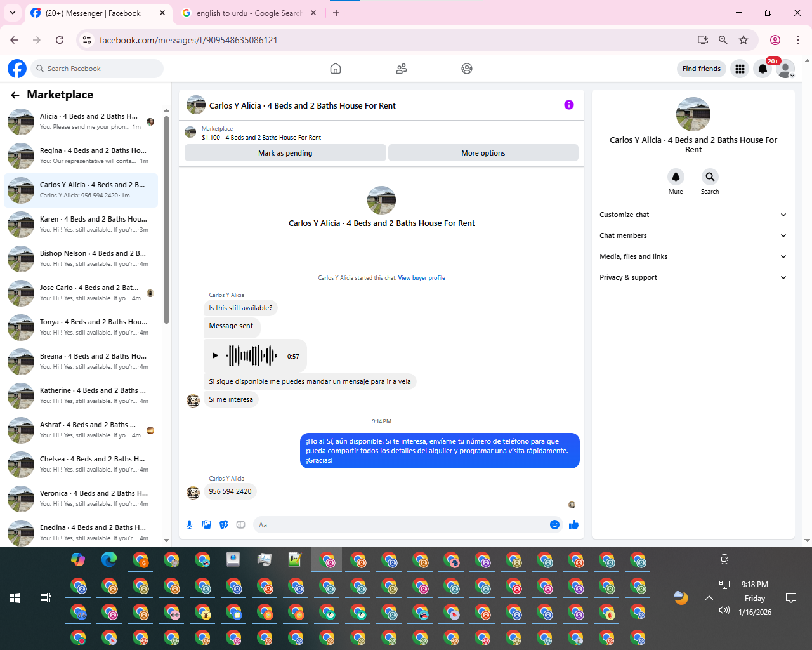Open Breana conversation in chat list
The width and height of the screenshot is (812, 650).
[x=81, y=361]
